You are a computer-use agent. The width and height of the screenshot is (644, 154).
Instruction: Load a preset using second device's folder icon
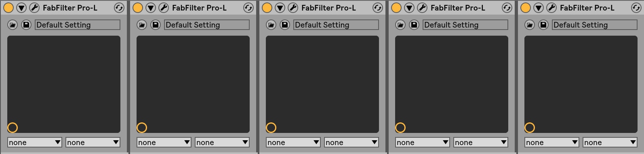(142, 25)
